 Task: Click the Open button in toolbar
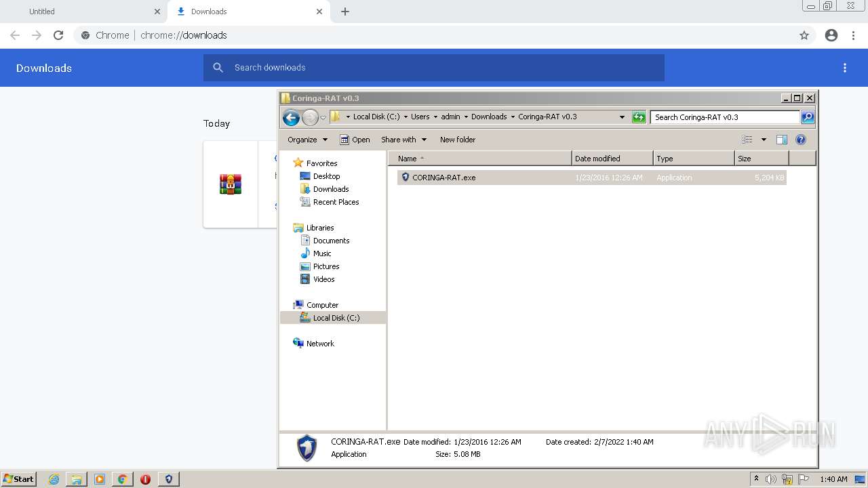[x=355, y=140]
